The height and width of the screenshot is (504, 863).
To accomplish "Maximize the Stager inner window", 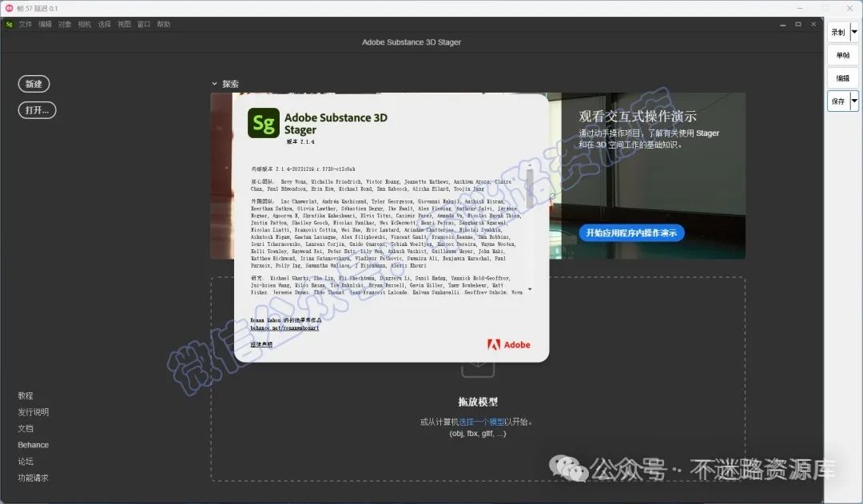I will [798, 24].
